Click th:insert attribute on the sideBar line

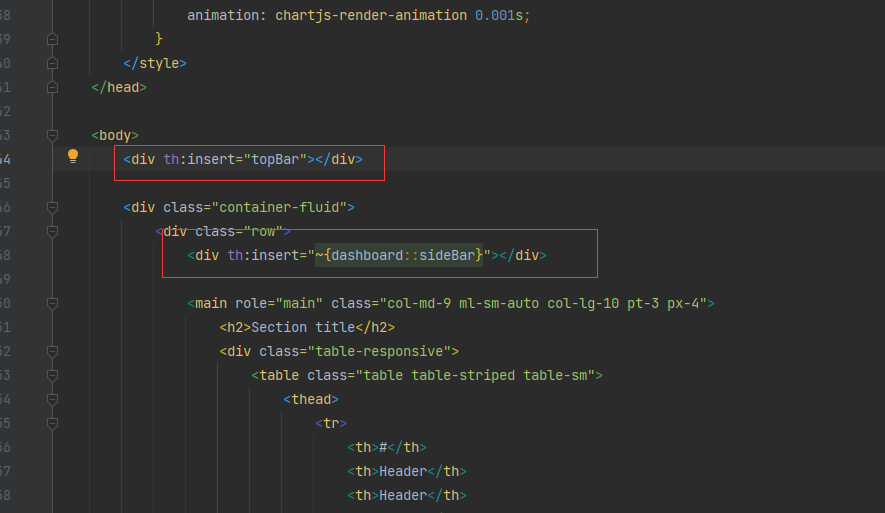[263, 256]
